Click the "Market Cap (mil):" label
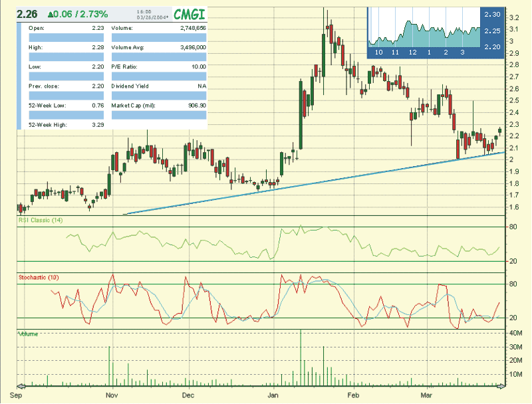 [x=134, y=106]
